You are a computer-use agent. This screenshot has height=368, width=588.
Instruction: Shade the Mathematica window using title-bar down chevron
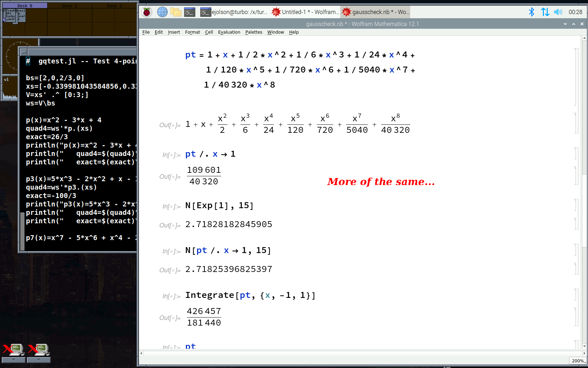(x=565, y=24)
